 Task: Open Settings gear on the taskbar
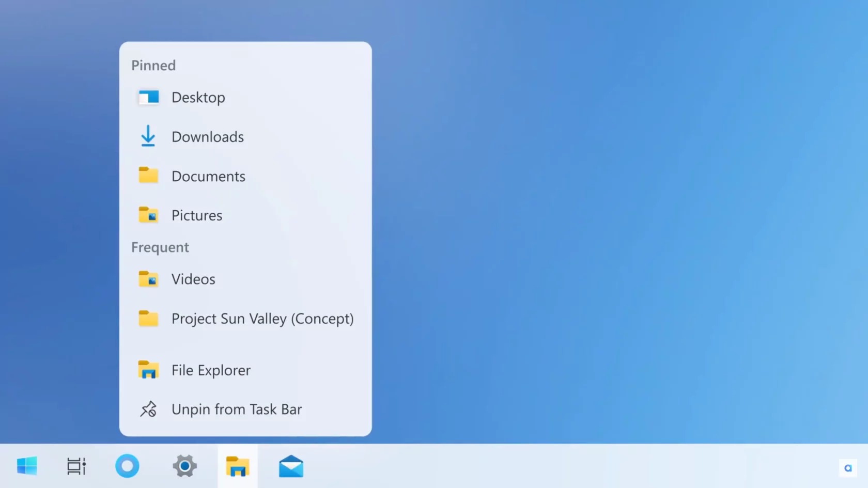click(184, 466)
